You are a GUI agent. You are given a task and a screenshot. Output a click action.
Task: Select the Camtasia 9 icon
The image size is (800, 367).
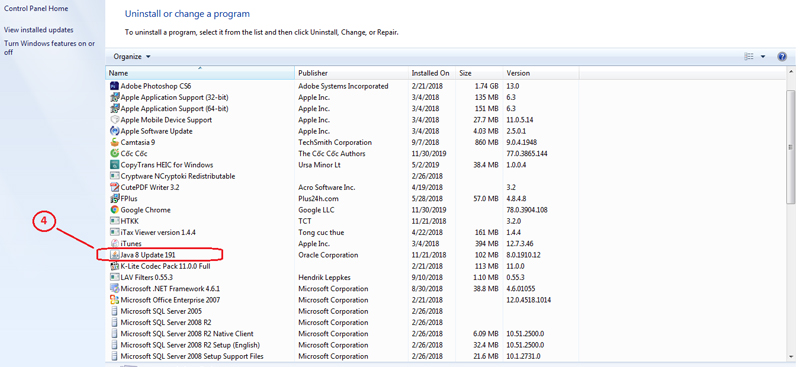pos(115,142)
